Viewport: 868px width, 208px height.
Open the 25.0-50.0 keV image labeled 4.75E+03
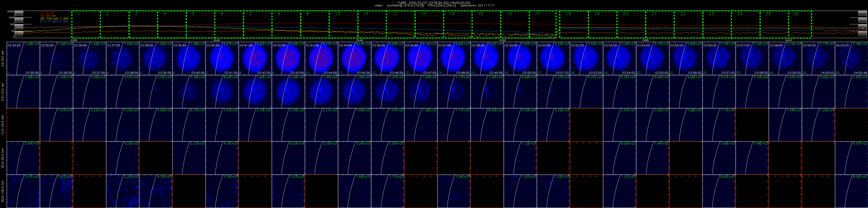[x=222, y=158]
